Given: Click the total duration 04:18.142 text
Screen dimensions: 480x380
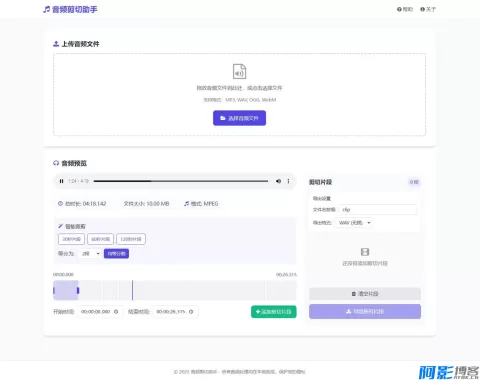Looking at the screenshot, I should tap(85, 203).
